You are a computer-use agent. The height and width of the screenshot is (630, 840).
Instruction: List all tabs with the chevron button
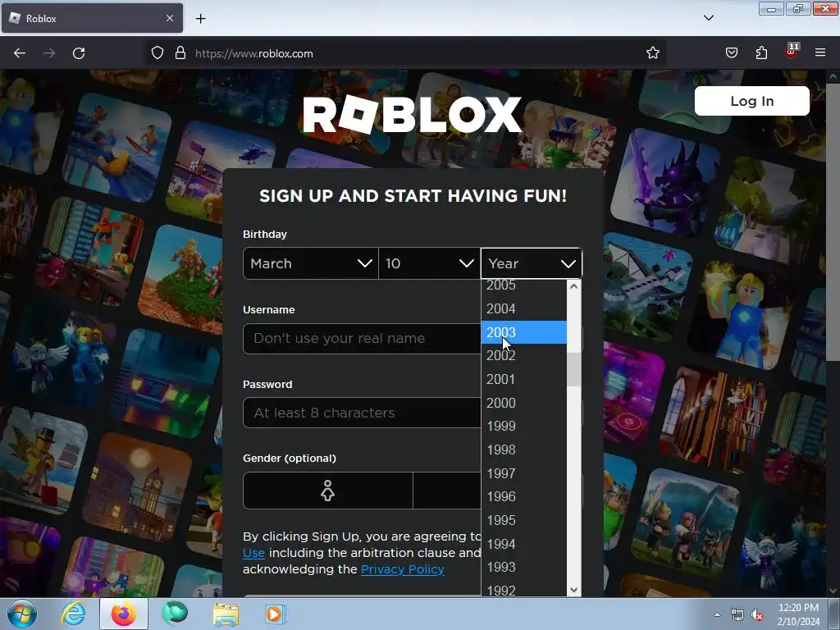click(709, 18)
